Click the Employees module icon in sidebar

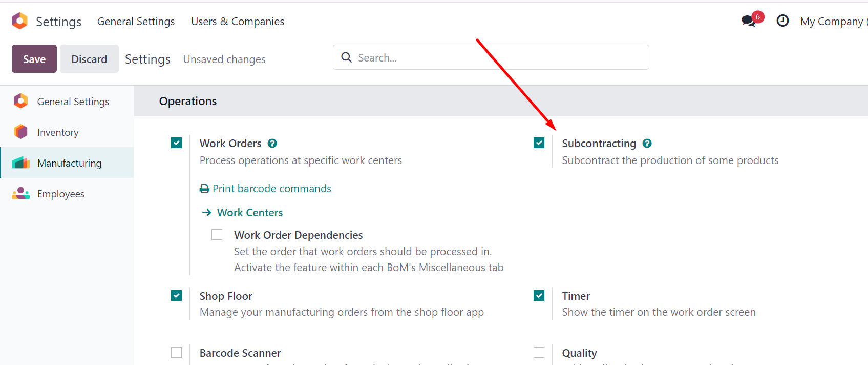(20, 193)
